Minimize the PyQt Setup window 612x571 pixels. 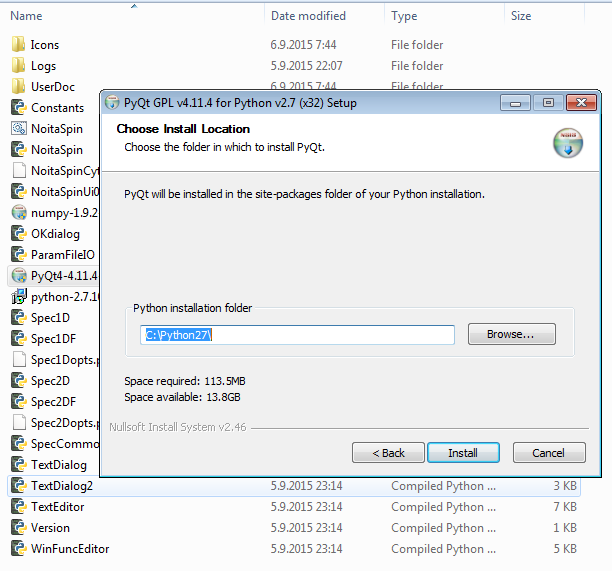[515, 103]
